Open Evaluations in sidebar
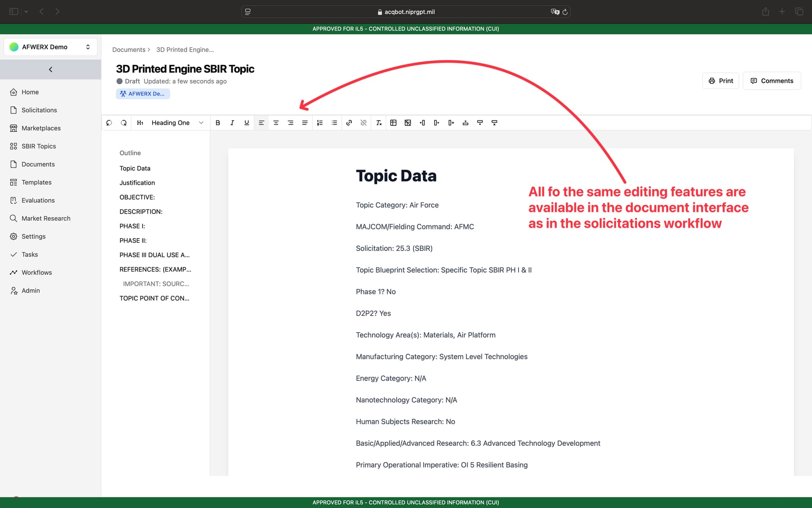Image resolution: width=812 pixels, height=508 pixels. (x=38, y=200)
